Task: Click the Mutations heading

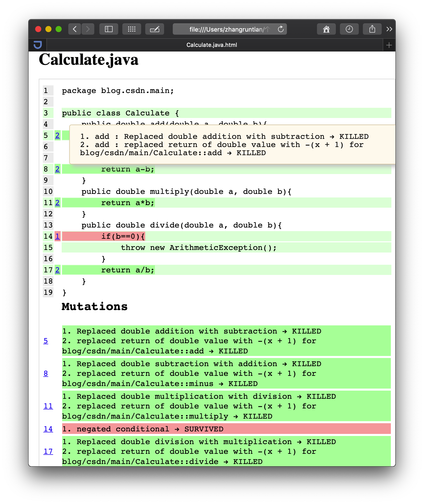Action: coord(95,307)
